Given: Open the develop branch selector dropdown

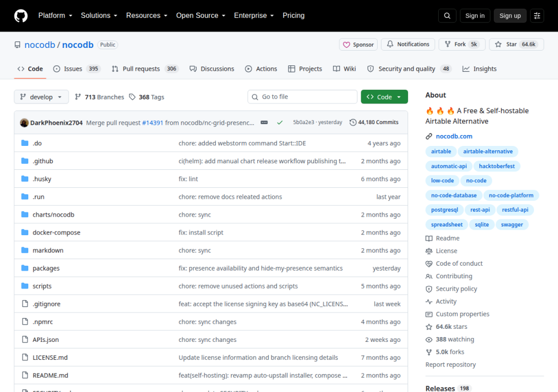Looking at the screenshot, I should point(41,97).
